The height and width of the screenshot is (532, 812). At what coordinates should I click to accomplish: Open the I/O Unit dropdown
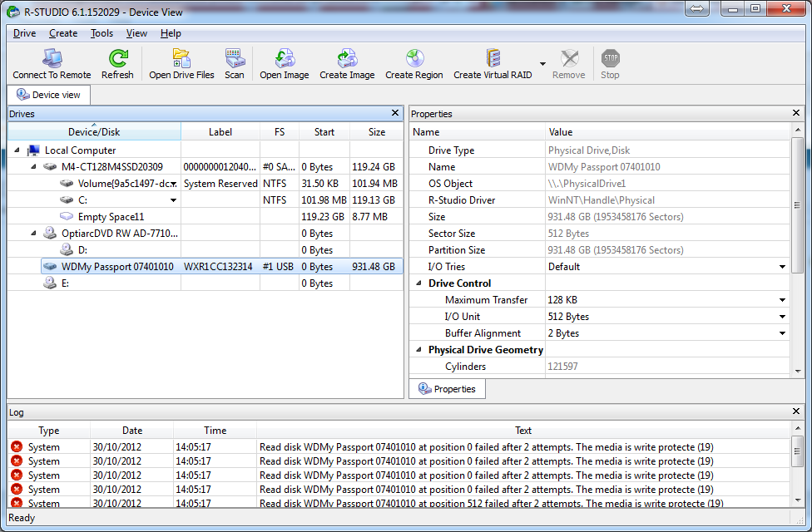pyautogui.click(x=783, y=317)
